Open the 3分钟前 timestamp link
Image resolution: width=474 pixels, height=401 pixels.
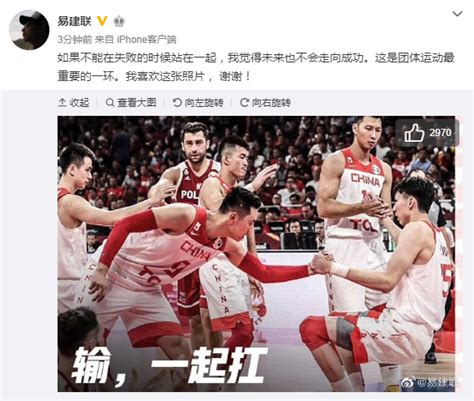click(74, 40)
